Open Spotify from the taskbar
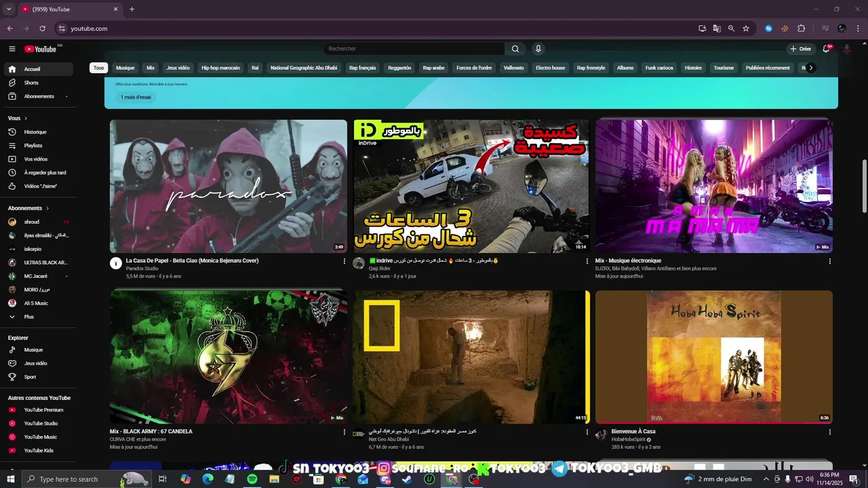 pos(252,479)
